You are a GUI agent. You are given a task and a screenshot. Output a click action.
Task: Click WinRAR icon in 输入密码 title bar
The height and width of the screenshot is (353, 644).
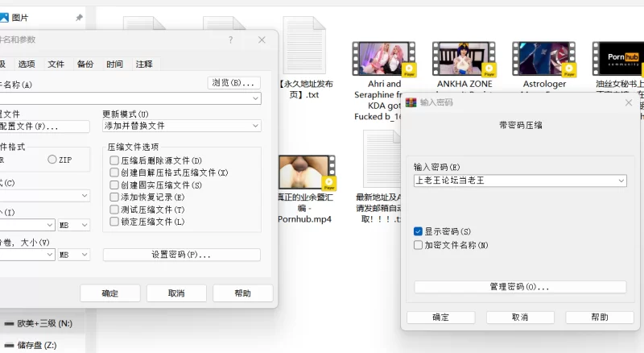(411, 102)
